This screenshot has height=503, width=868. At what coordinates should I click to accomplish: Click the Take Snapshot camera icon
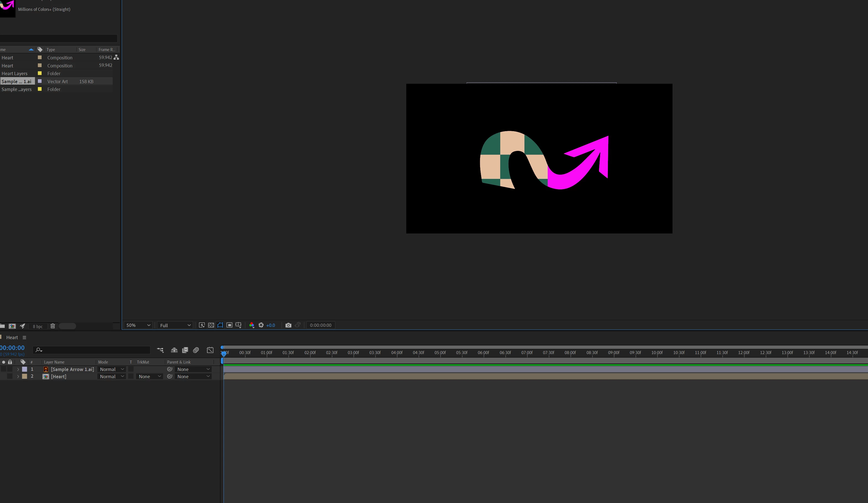click(288, 325)
